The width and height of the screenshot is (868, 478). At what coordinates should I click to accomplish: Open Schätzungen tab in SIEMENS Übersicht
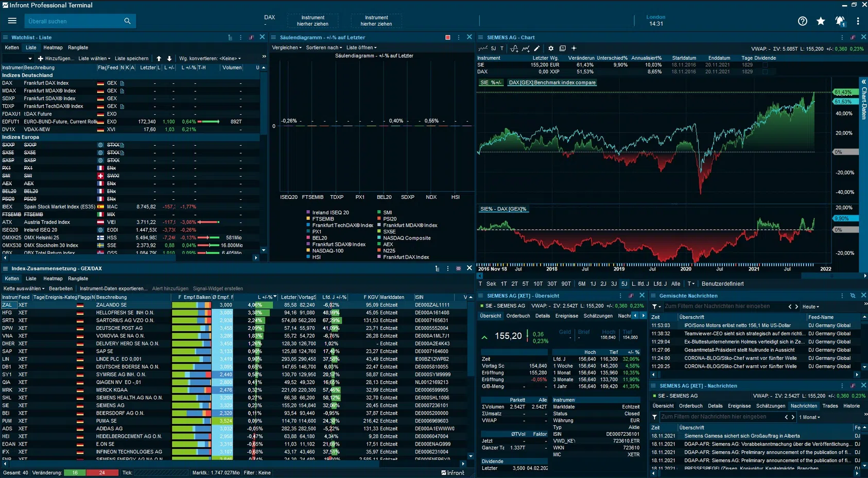point(598,316)
